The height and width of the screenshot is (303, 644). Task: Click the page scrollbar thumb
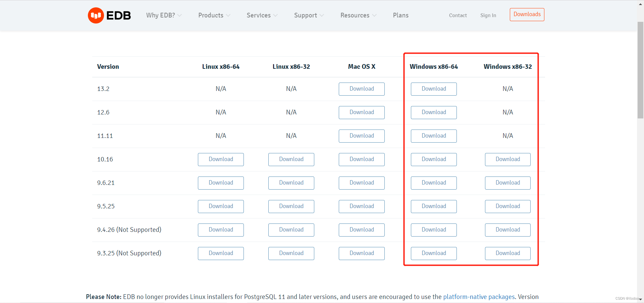640,70
